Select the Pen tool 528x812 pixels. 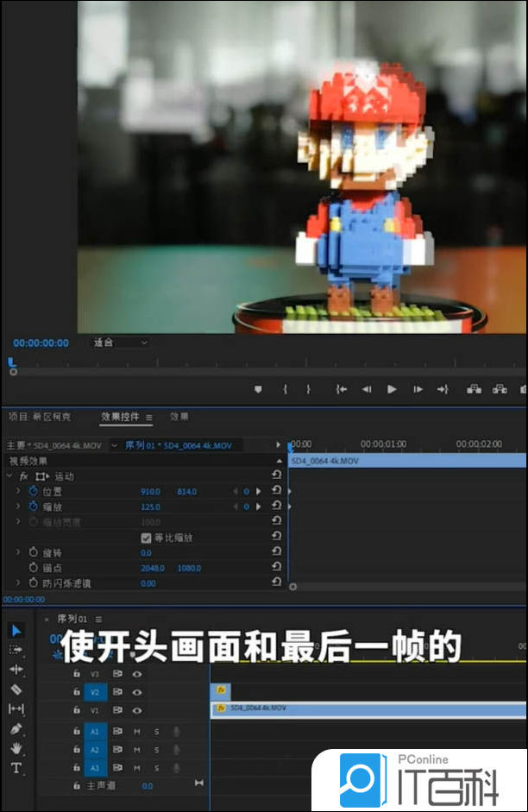(16, 728)
